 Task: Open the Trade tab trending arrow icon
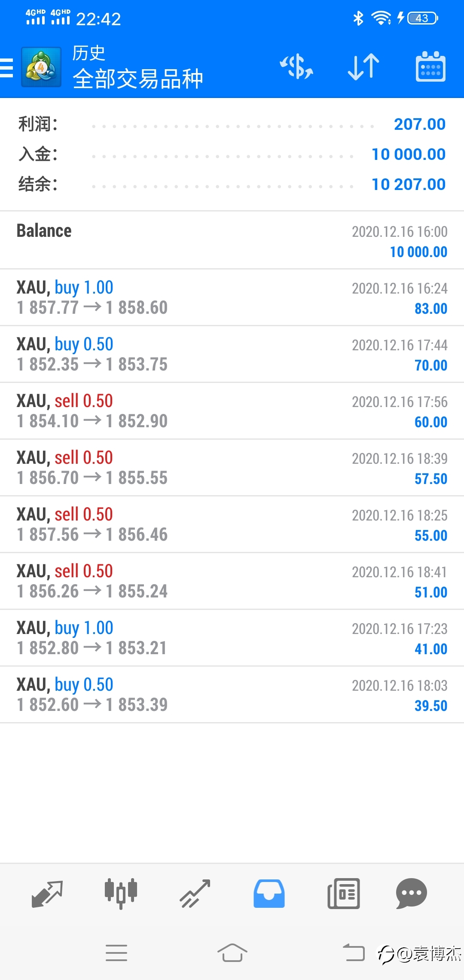(195, 894)
